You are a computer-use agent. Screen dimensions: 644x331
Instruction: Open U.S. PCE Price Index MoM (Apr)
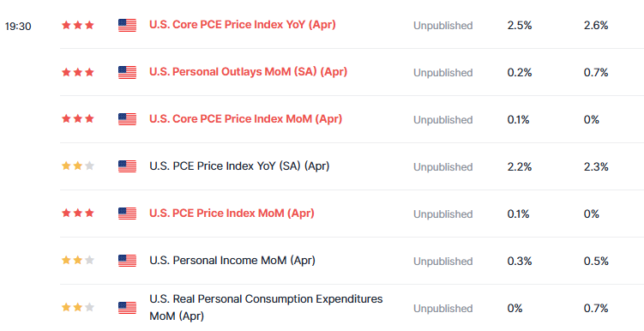[232, 214]
